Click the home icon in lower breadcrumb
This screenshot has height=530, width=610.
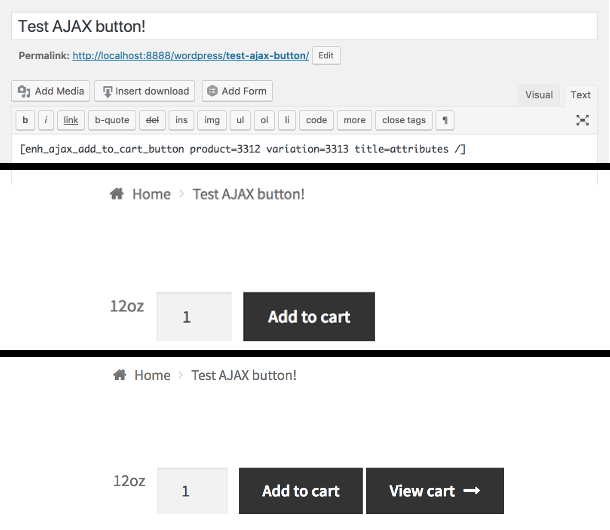point(120,375)
